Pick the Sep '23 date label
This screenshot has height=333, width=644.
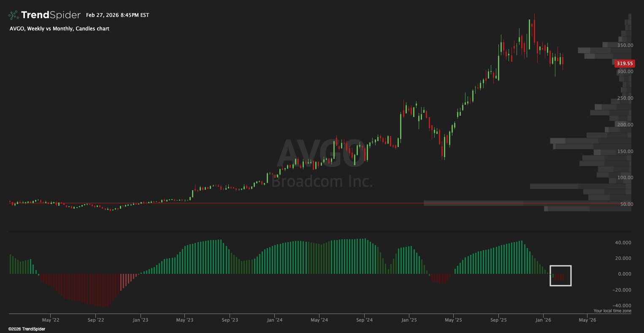click(229, 320)
